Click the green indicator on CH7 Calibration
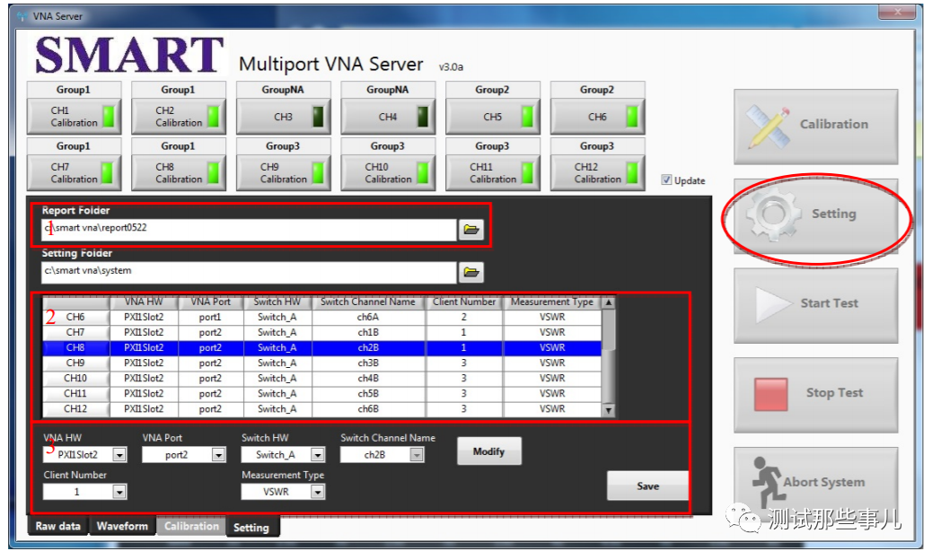The width and height of the screenshot is (932, 560). [108, 173]
